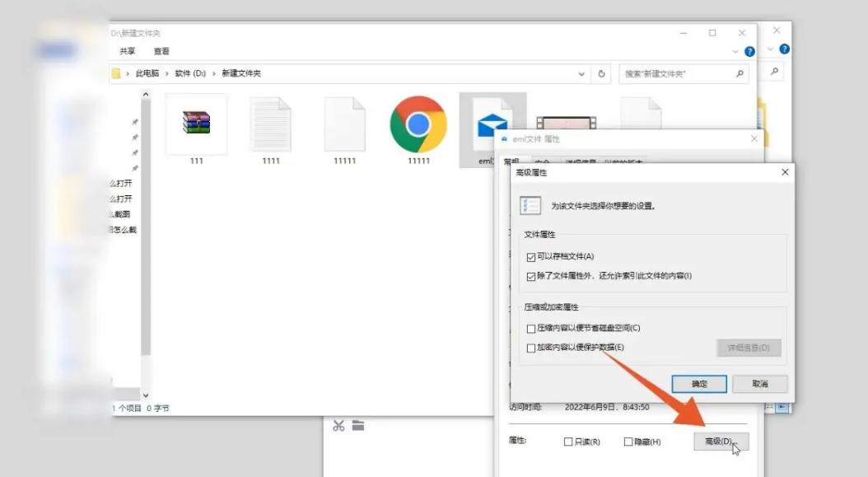Open the WinRAR archive named 111
This screenshot has height=477, width=868.
click(197, 124)
